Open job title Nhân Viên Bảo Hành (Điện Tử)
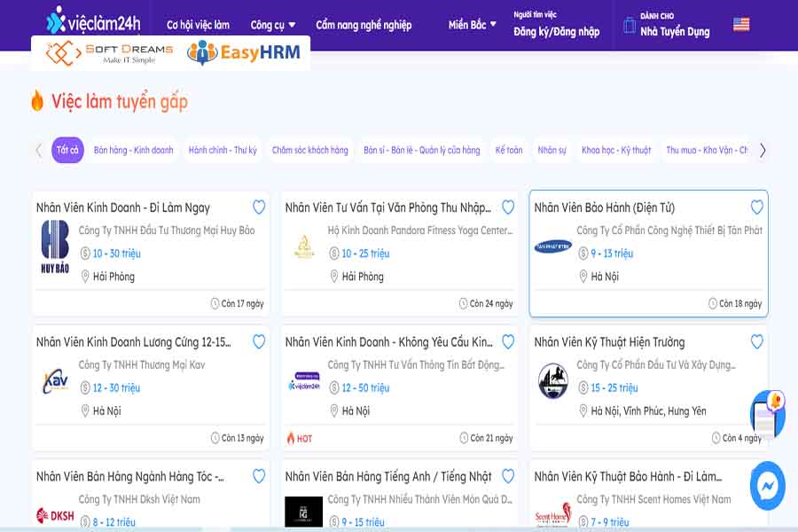This screenshot has height=532, width=798. [x=604, y=207]
